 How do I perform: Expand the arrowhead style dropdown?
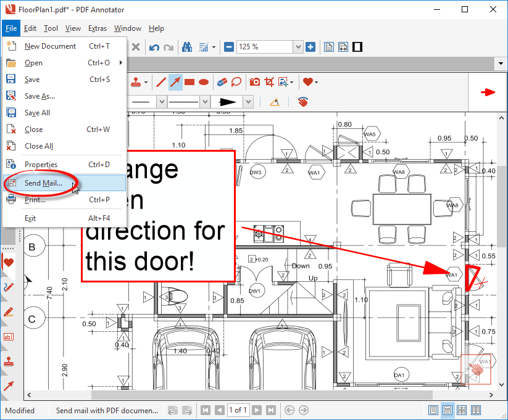[x=248, y=101]
